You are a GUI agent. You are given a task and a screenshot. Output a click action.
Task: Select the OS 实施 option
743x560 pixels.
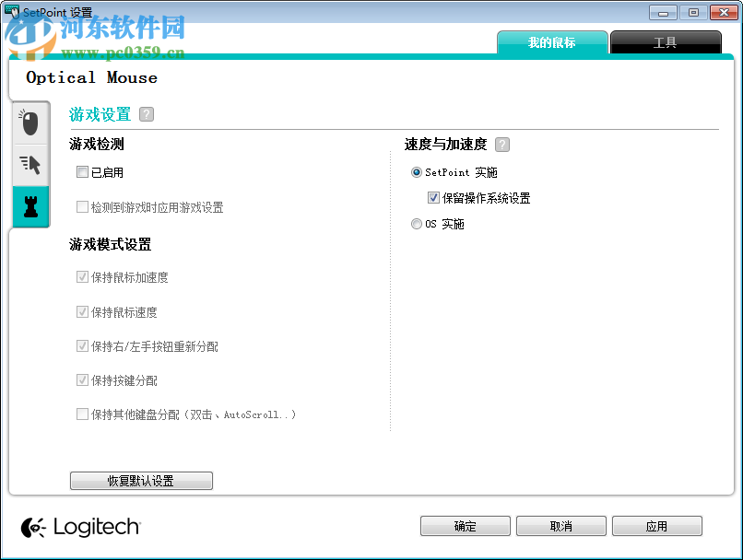(416, 224)
